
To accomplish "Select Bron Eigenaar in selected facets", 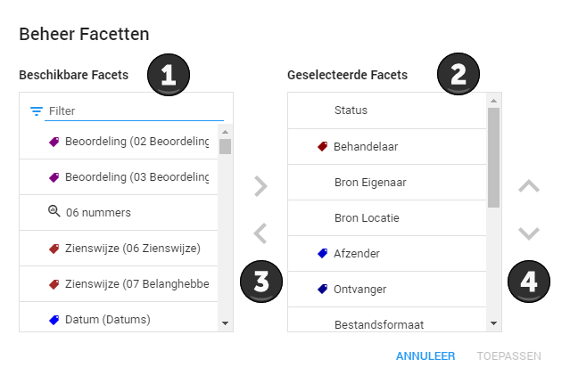I will [387, 183].
